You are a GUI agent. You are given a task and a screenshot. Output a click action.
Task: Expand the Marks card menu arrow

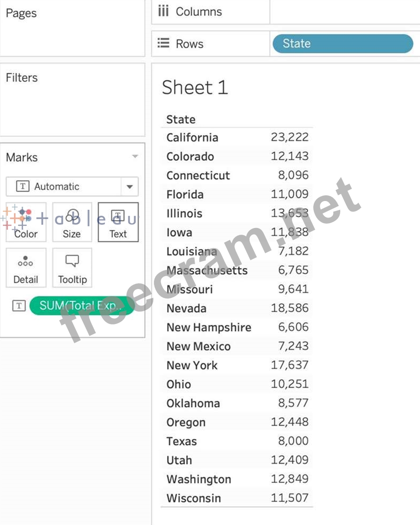tap(135, 157)
